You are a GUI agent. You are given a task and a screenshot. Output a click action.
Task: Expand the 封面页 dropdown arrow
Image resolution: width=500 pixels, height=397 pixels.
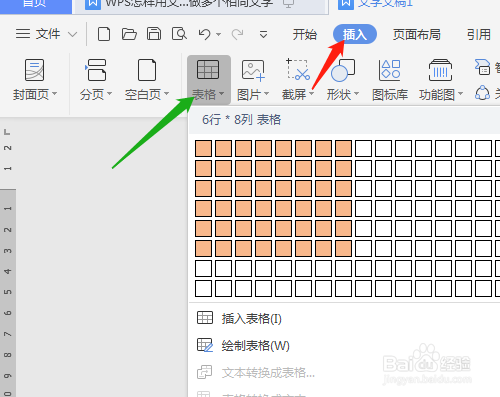(54, 94)
